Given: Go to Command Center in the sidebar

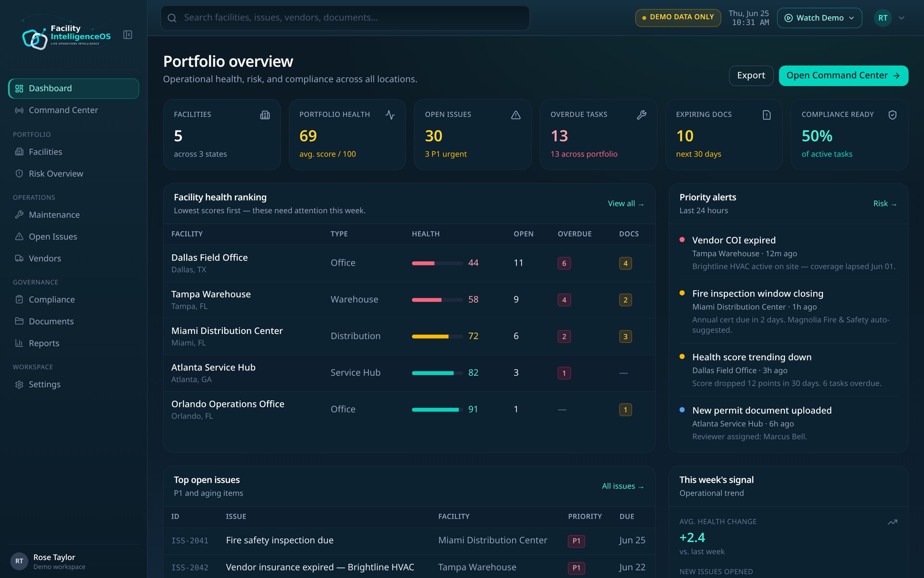Looking at the screenshot, I should 74,110.
